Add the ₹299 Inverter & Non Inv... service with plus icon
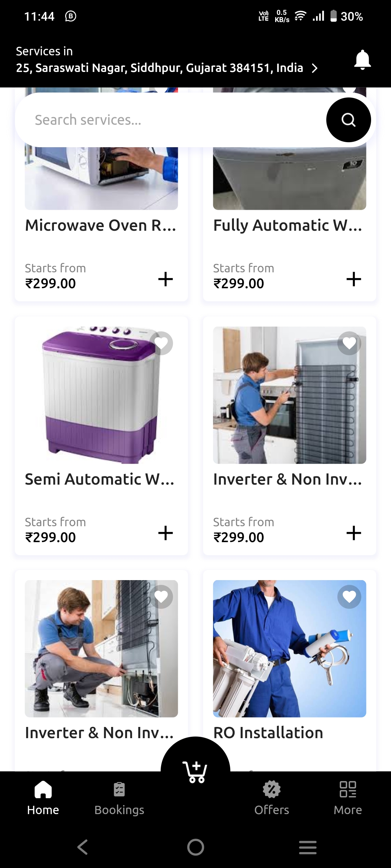 pyautogui.click(x=354, y=533)
